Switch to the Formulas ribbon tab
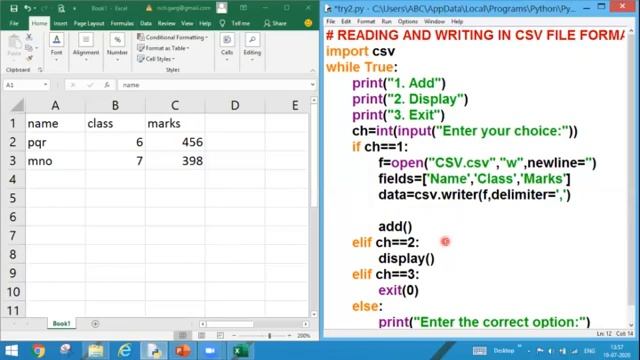The height and width of the screenshot is (360, 640). [x=122, y=24]
